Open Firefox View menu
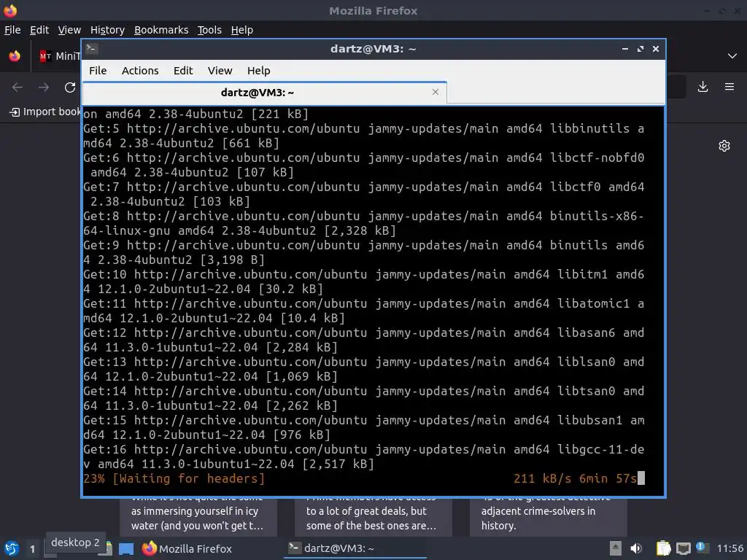This screenshot has width=747, height=560. (x=69, y=30)
